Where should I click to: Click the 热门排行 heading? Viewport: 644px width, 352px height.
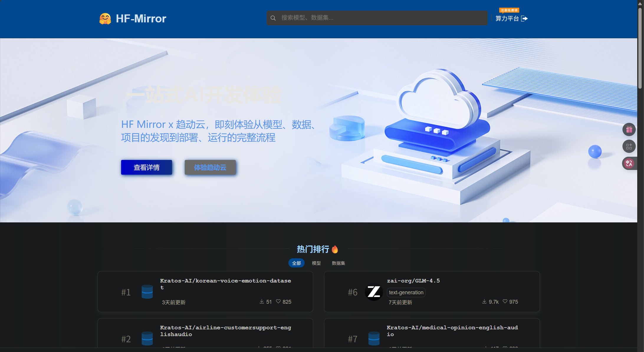[313, 249]
